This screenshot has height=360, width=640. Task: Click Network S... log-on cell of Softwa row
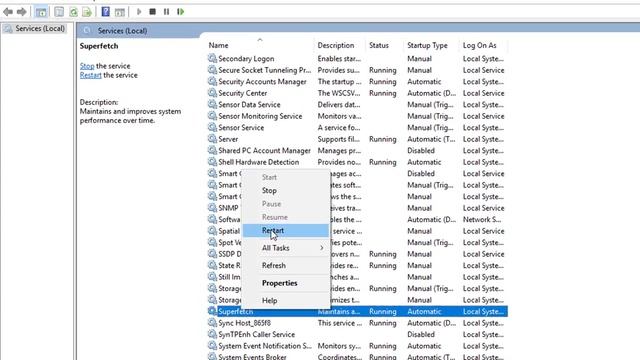pos(482,219)
